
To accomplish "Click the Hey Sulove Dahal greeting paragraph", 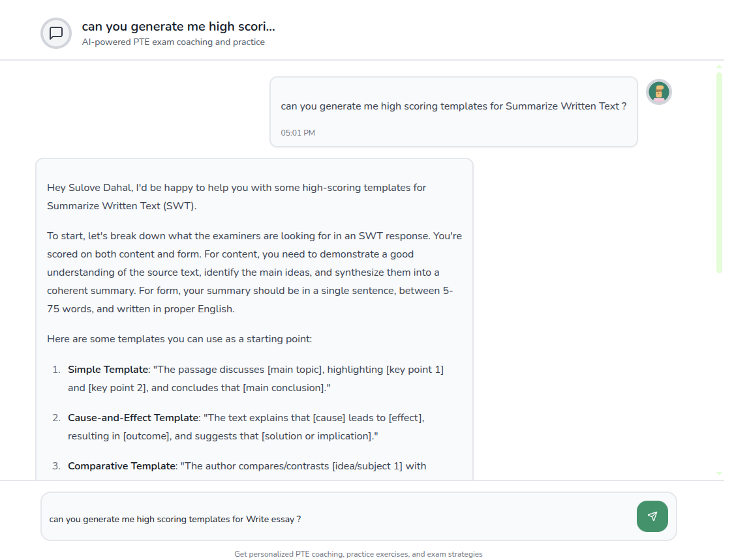I will click(236, 197).
